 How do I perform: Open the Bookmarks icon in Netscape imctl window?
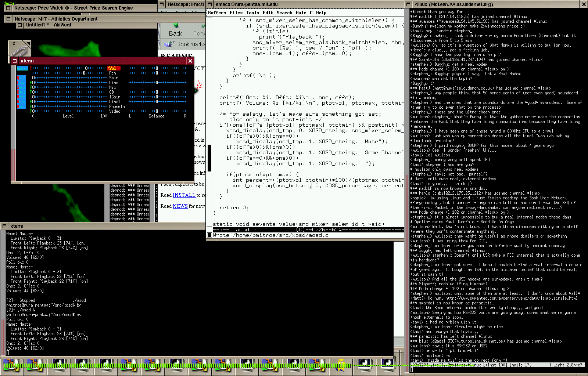click(x=168, y=44)
